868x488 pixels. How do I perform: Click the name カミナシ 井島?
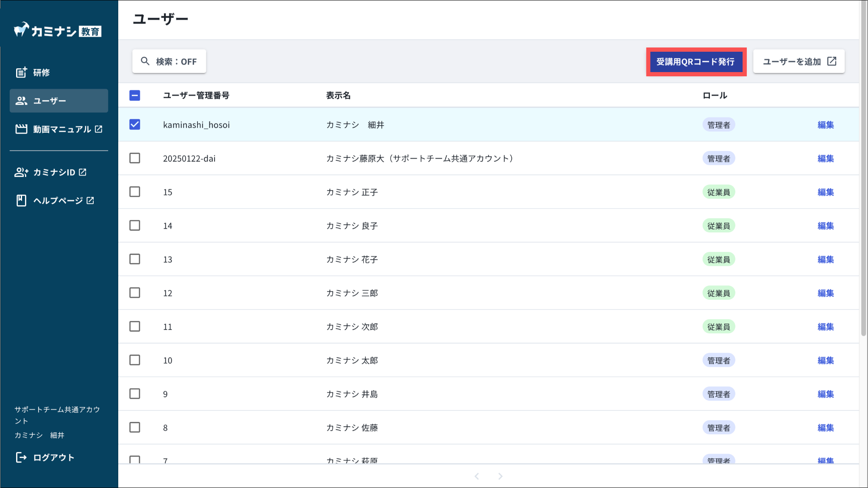coord(352,394)
